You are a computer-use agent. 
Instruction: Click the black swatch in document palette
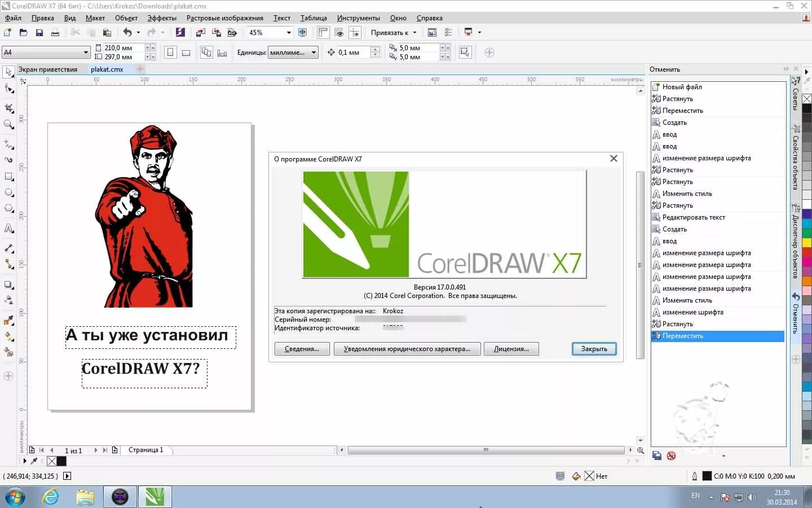coord(61,461)
